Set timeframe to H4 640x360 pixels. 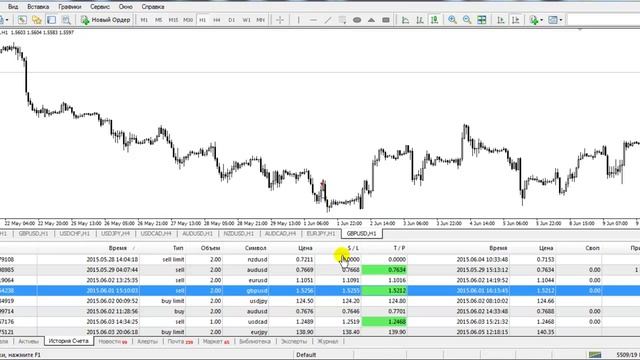coord(217,20)
